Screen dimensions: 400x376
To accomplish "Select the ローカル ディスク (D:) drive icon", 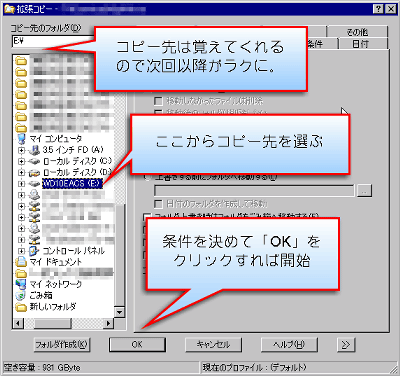I will coord(34,173).
